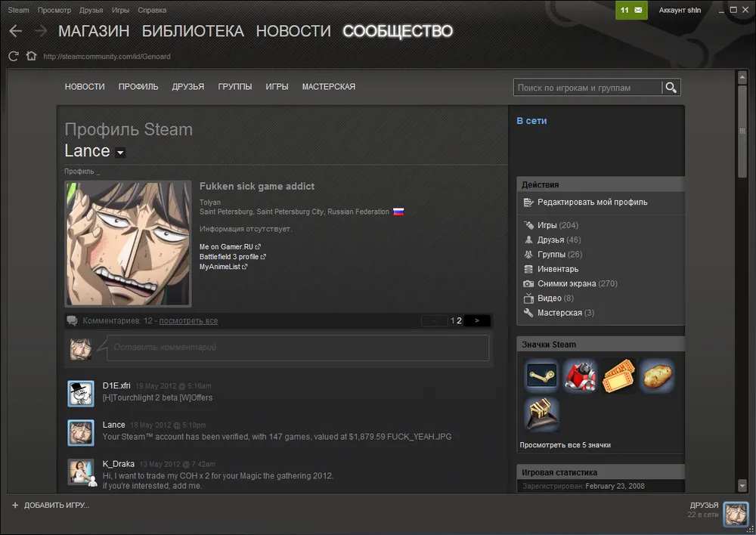Open the ДРУЗЬЯ sub-tab
The width and height of the screenshot is (756, 535).
pos(188,87)
